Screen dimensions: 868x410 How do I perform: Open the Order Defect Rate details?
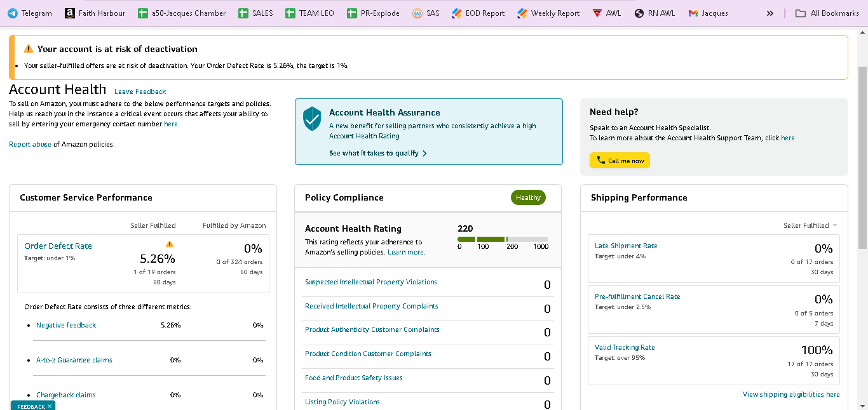point(58,246)
